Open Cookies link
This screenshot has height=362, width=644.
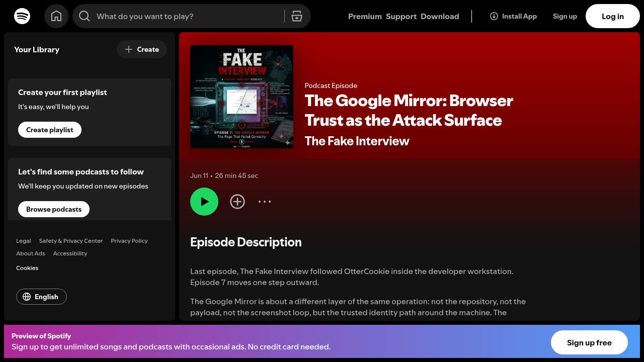[x=27, y=268]
